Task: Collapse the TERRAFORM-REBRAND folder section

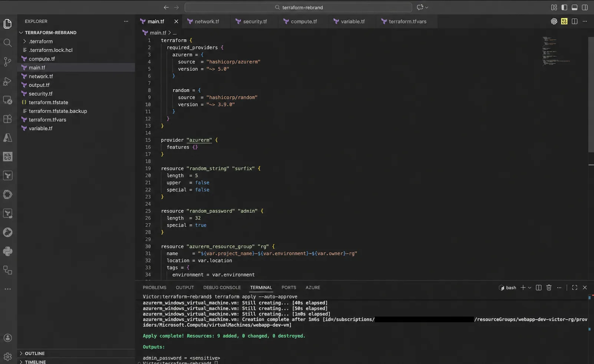Action: 21,33
